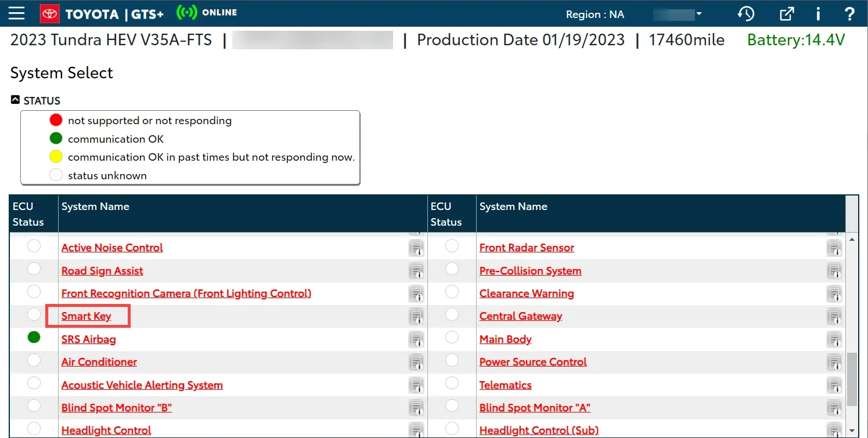Open info icon for Acoustic Vehicle Alerting System
This screenshot has width=868, height=438.
point(416,385)
